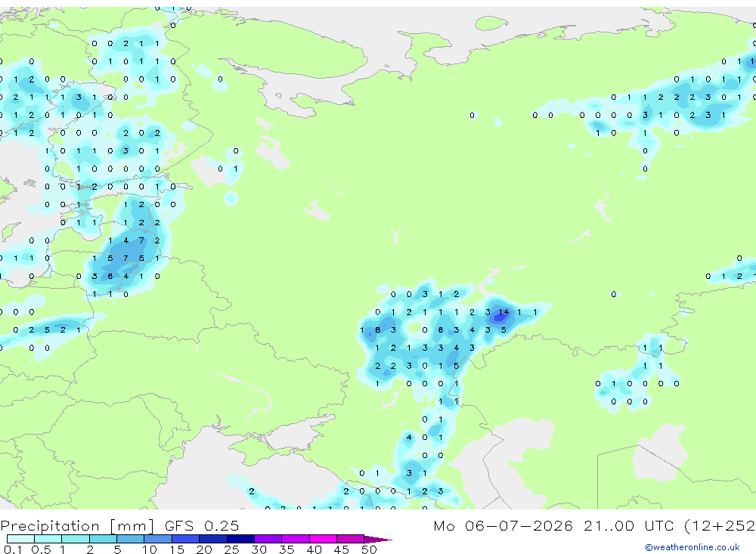756x554 pixels.
Task: Pick the 30–35 mm violet legend swatch
Action: [268, 539]
